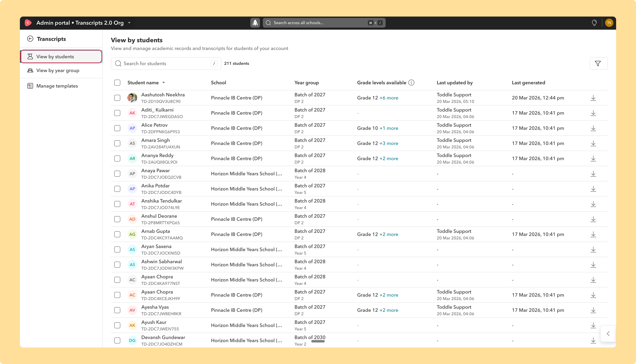Download transcript for Amara Singh
The image size is (636, 364).
tap(593, 143)
